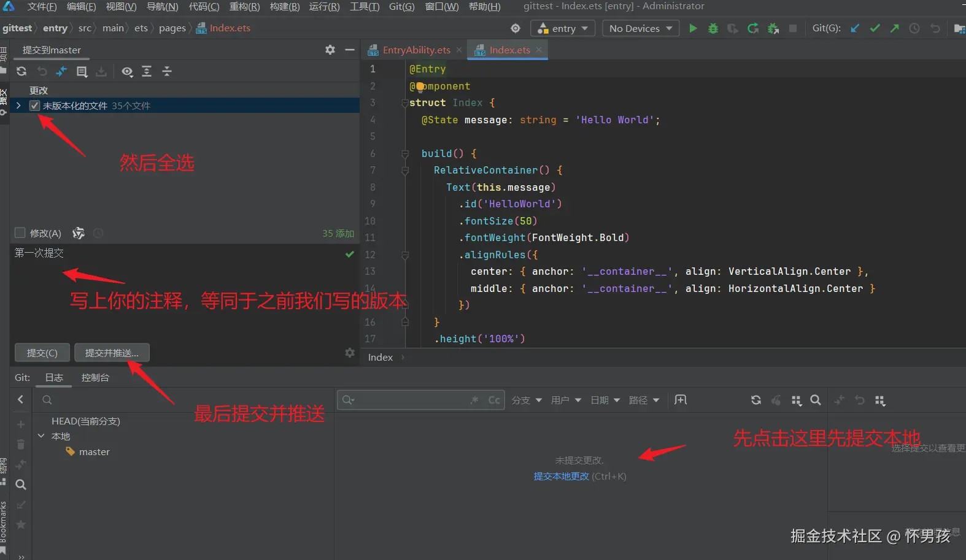
Task: Enable the amend 修改(A) checkbox
Action: click(x=20, y=233)
